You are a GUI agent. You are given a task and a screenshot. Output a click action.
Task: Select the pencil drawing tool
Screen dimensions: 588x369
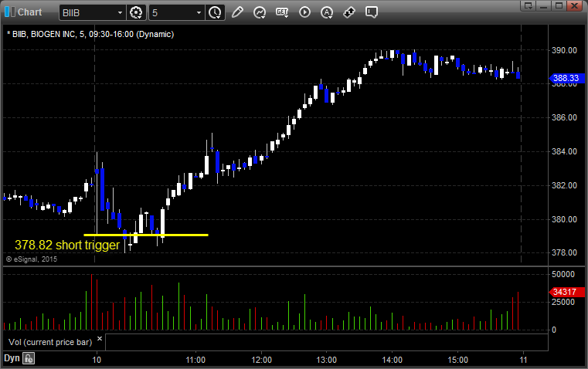(x=237, y=12)
